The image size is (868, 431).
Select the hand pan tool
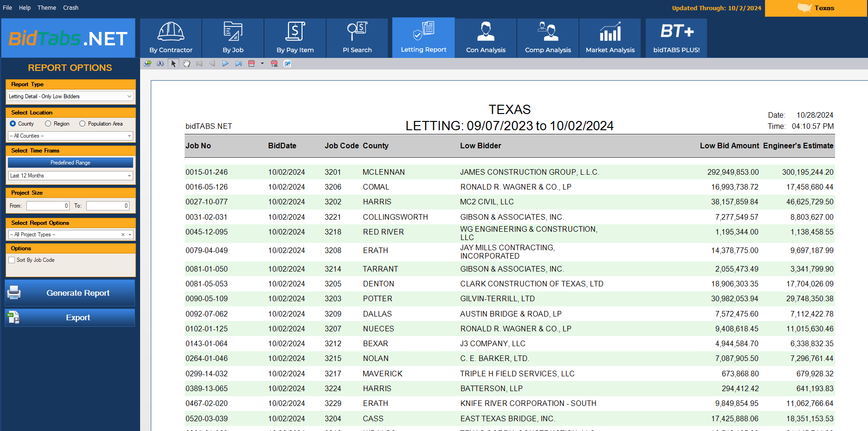click(186, 64)
